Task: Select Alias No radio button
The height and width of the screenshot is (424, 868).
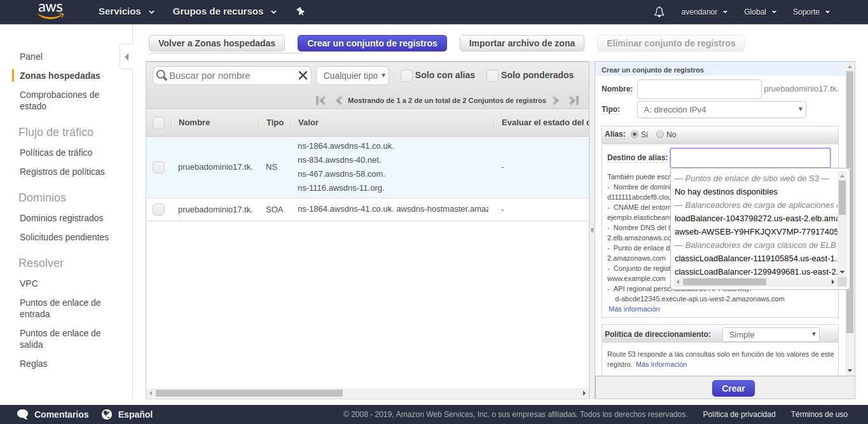Action: coord(660,135)
